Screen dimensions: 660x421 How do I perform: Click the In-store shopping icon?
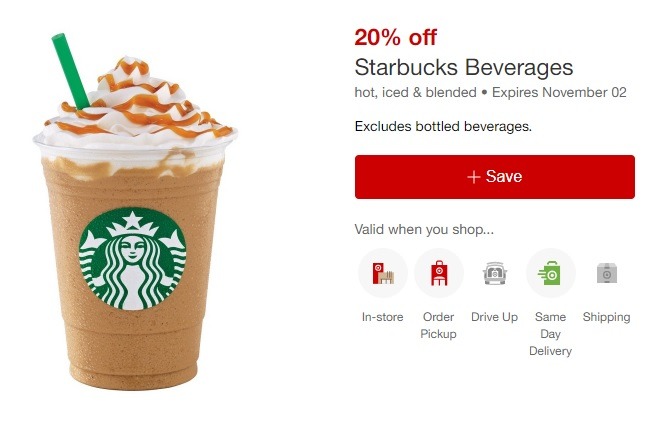click(383, 273)
